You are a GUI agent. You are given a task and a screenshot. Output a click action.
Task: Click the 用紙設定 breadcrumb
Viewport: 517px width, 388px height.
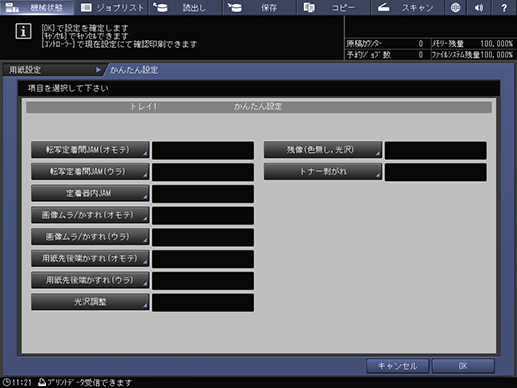pyautogui.click(x=53, y=70)
